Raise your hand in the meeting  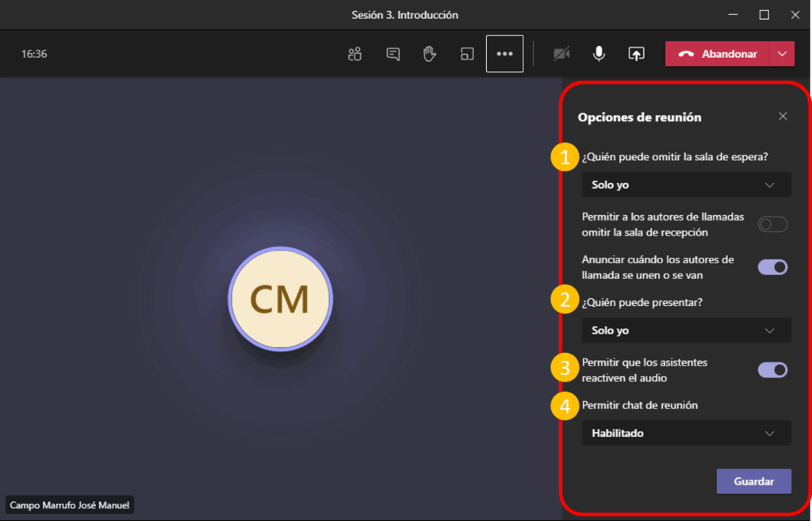click(x=430, y=54)
